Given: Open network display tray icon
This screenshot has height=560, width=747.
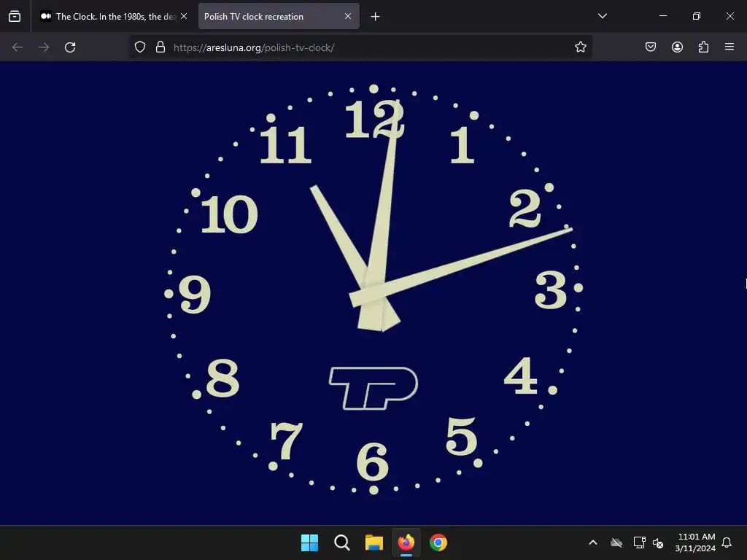Looking at the screenshot, I should pos(639,542).
